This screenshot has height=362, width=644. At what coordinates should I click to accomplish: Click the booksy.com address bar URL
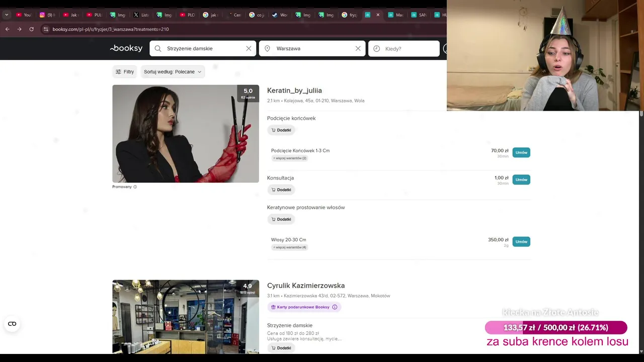pos(111,29)
